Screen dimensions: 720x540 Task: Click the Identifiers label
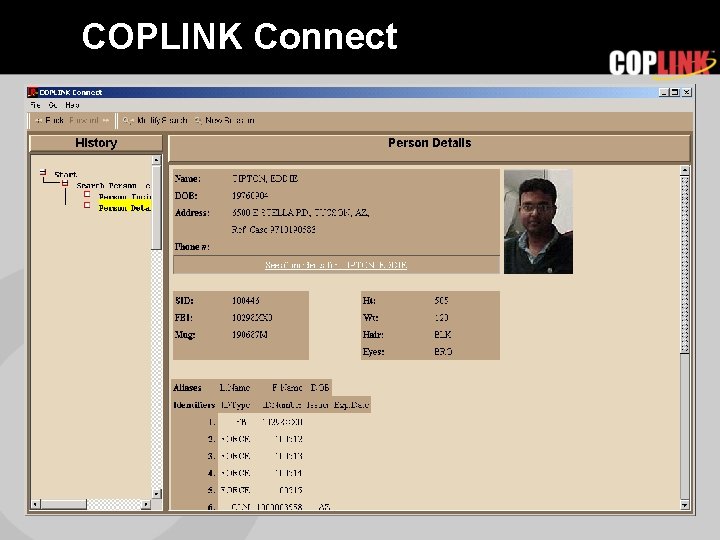194,405
